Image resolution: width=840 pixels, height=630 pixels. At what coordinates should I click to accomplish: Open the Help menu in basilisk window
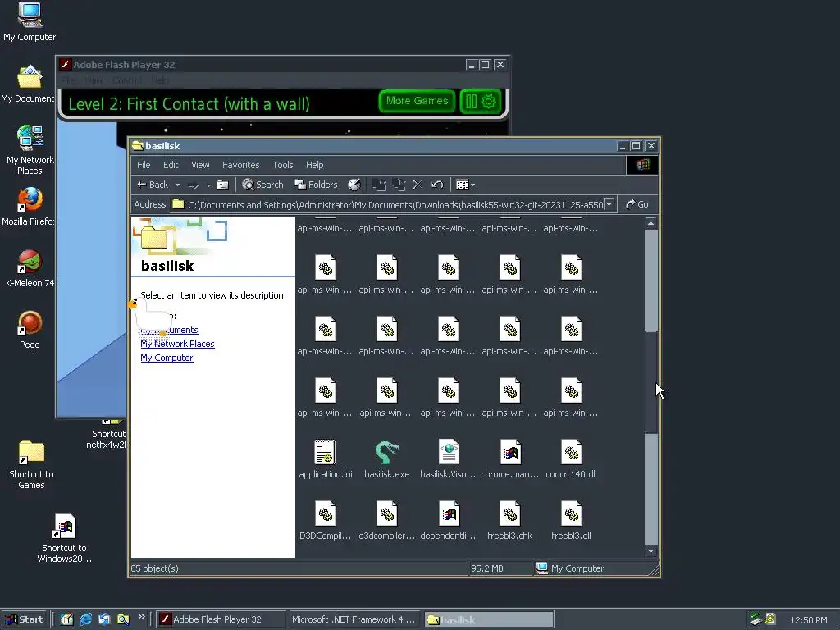tap(314, 165)
